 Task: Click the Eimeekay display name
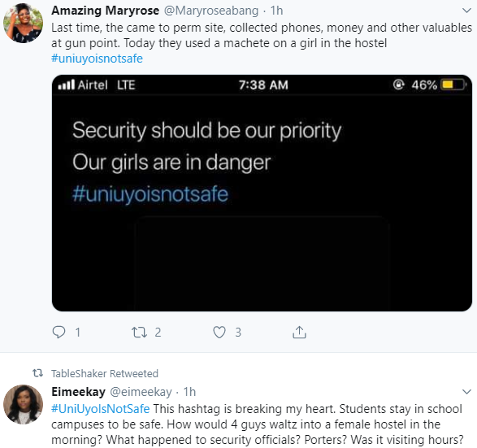pyautogui.click(x=78, y=392)
